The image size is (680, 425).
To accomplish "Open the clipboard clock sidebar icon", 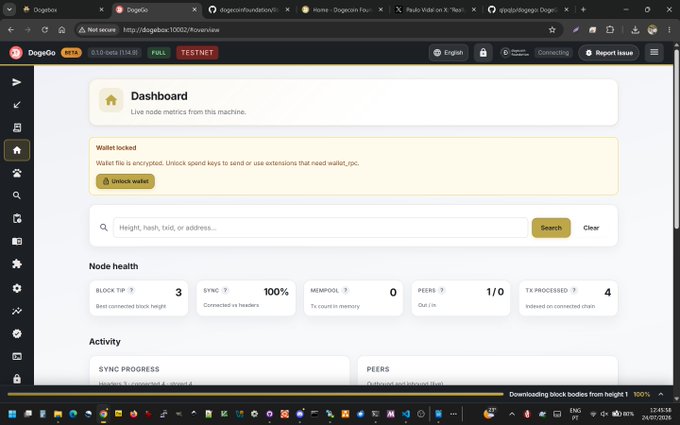I will (16, 218).
